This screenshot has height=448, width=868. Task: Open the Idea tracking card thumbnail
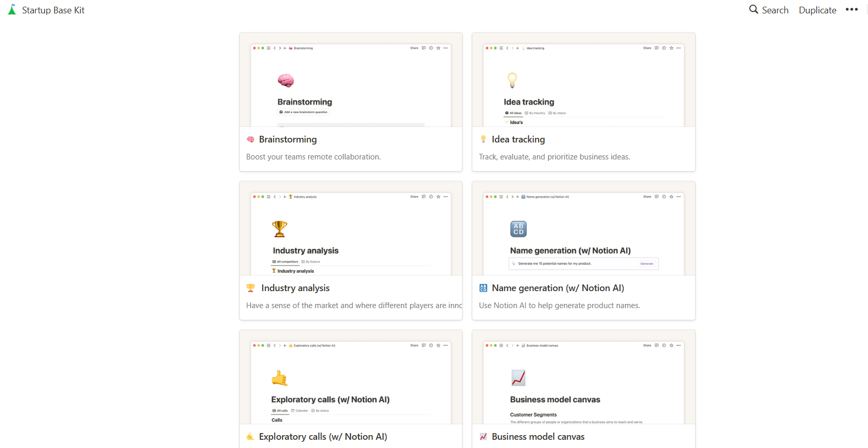pyautogui.click(x=583, y=80)
